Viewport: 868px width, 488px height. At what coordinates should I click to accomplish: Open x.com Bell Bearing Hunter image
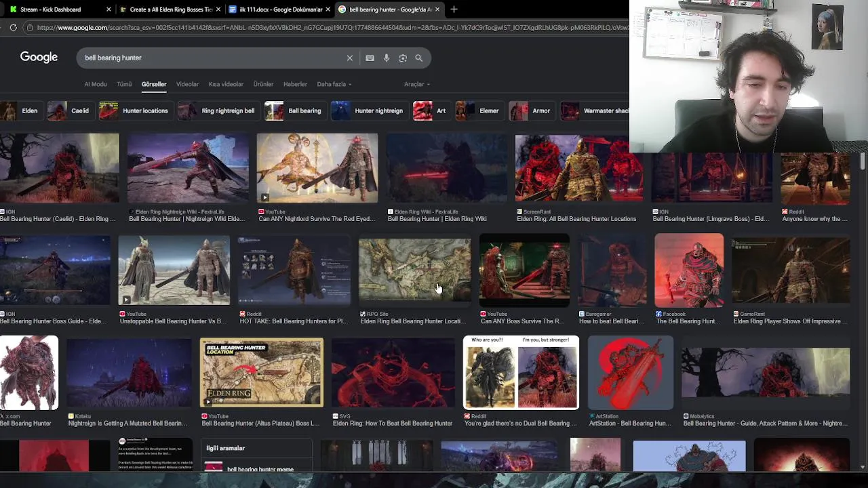pyautogui.click(x=29, y=373)
